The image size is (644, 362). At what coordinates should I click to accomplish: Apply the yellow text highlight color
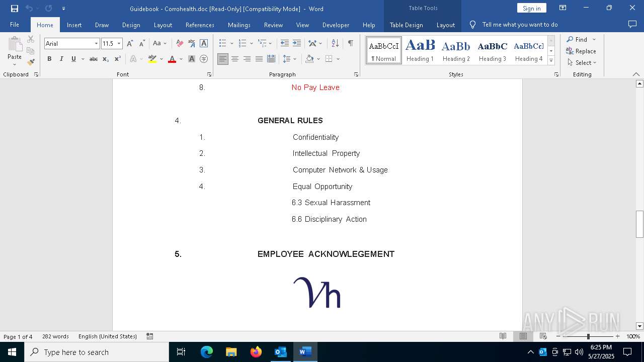(x=152, y=59)
